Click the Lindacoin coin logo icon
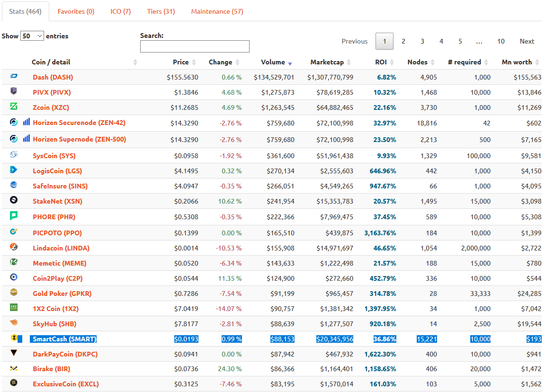This screenshot has height=392, width=546. 14,247
